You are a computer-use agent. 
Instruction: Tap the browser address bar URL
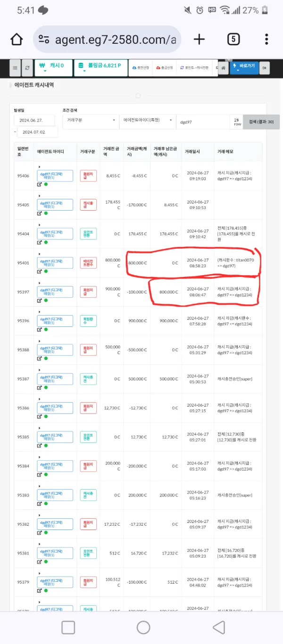(x=115, y=40)
